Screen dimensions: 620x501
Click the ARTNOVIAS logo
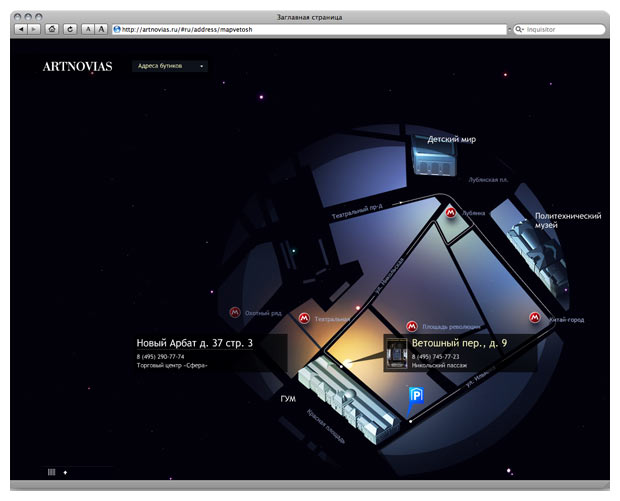click(77, 67)
